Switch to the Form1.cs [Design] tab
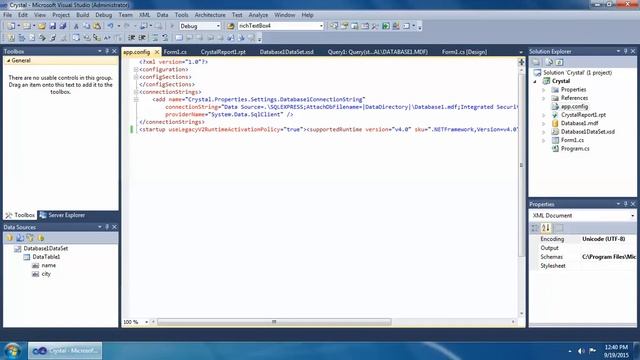Screen dimensions: 640x360 click(x=464, y=52)
